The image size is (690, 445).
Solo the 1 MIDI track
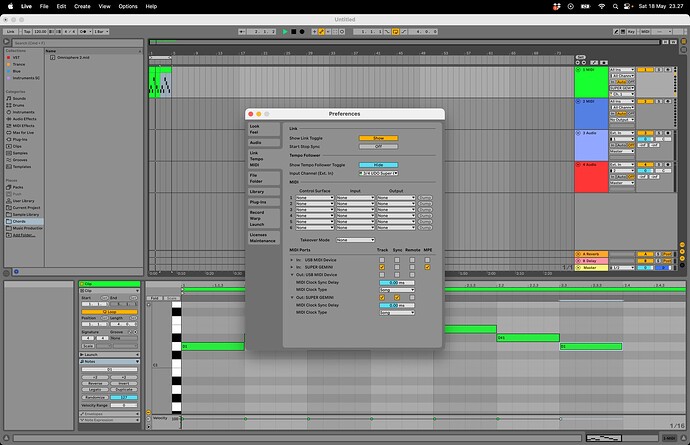pos(659,70)
